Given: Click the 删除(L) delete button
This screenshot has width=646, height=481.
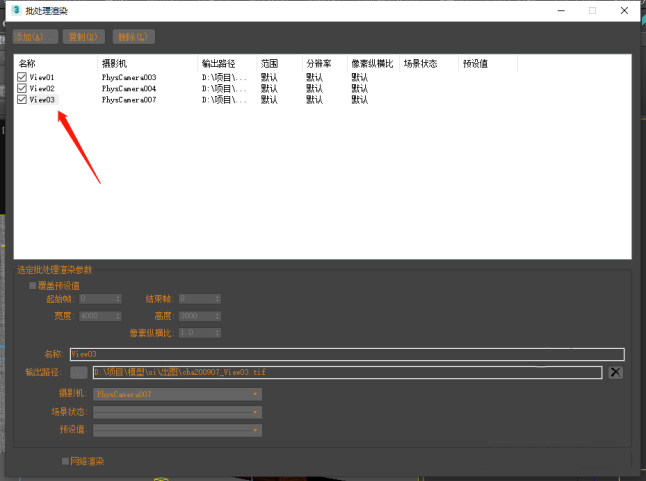Looking at the screenshot, I should tap(133, 37).
